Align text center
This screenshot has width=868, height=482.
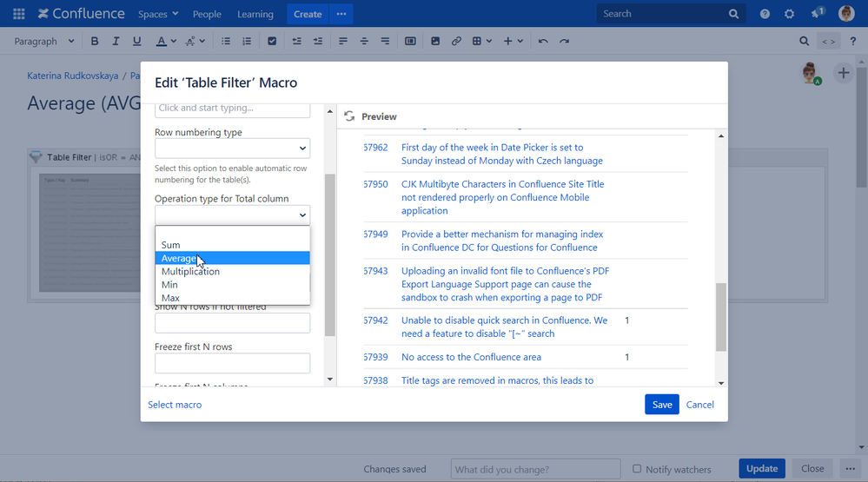point(364,41)
